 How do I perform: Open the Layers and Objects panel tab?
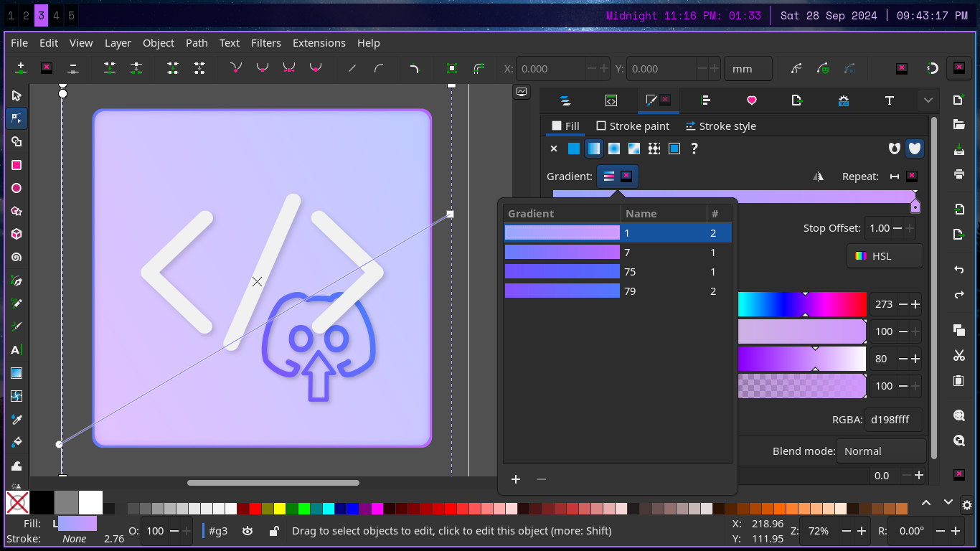point(565,100)
